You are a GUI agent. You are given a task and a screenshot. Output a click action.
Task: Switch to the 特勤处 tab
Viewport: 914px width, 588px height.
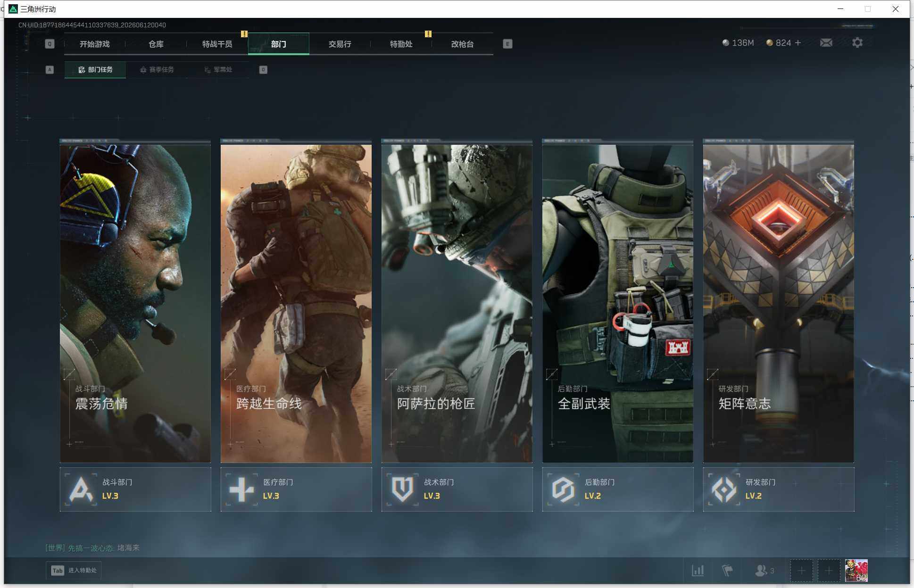pyautogui.click(x=401, y=44)
